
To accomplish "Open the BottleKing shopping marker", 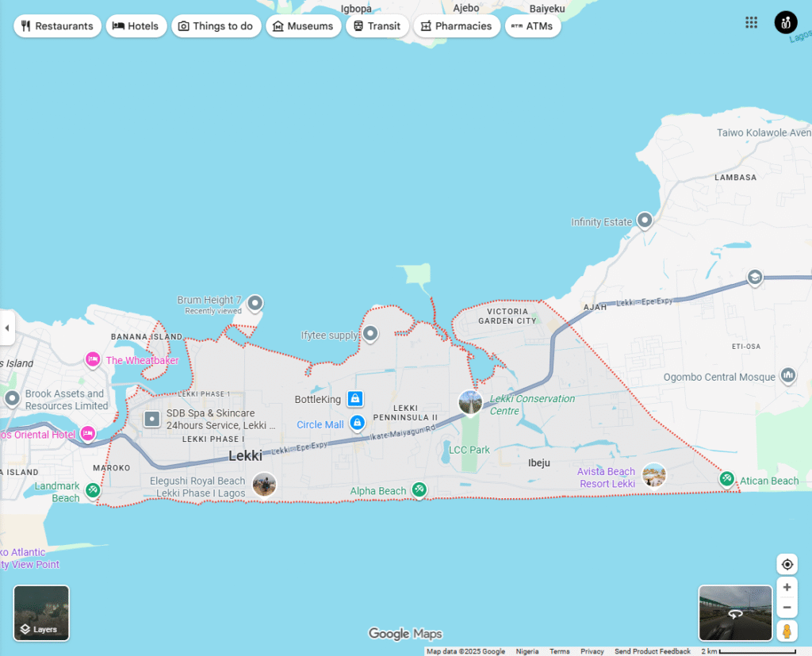I will (354, 398).
